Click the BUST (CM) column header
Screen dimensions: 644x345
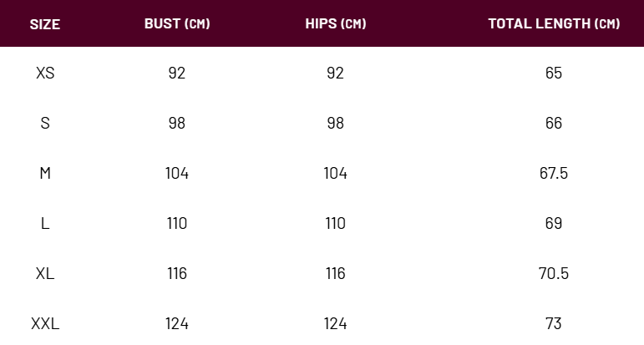point(177,23)
